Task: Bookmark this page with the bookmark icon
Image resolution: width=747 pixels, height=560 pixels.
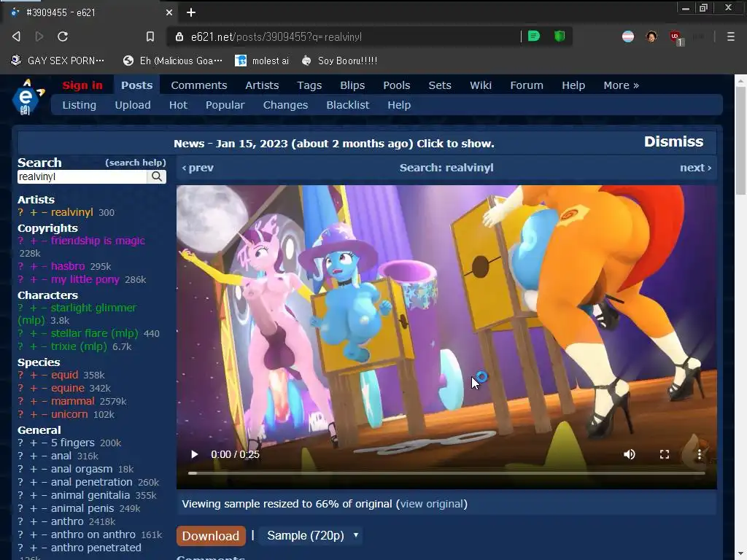Action: [x=150, y=36]
